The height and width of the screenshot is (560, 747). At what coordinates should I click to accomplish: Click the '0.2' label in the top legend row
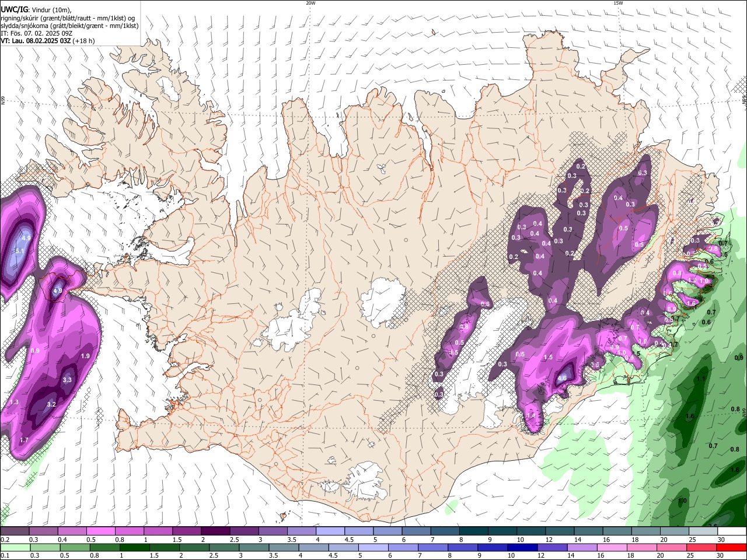tap(5, 540)
